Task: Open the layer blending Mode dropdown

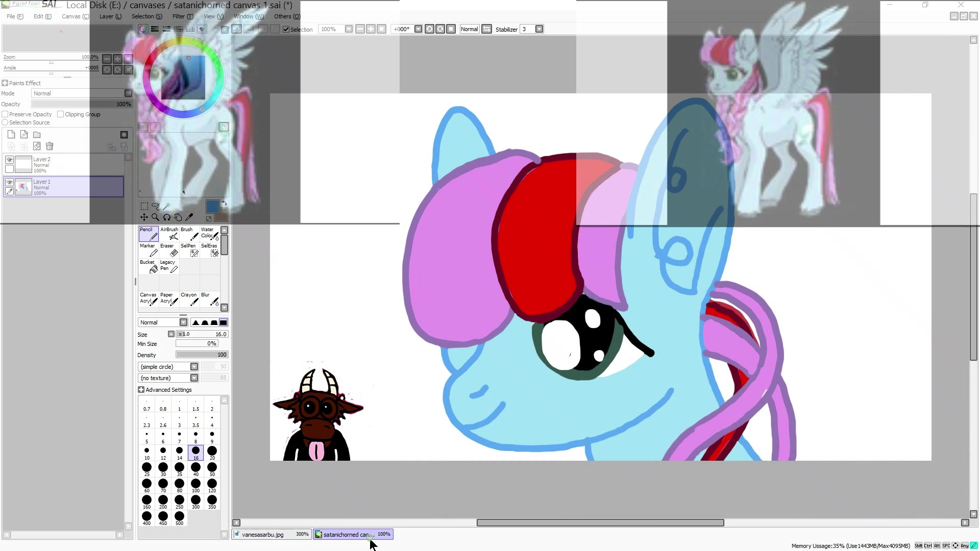Action: pos(128,93)
